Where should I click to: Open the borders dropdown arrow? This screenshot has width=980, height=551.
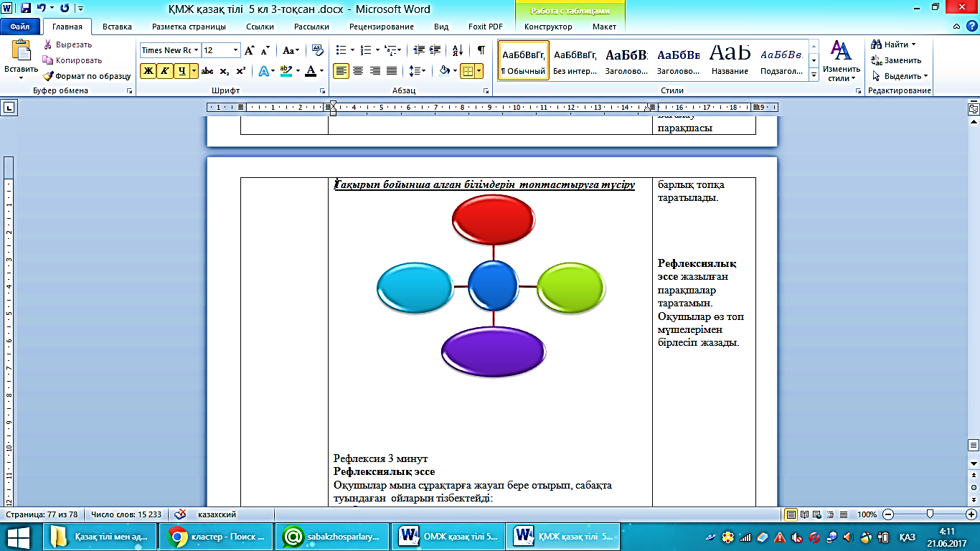click(479, 71)
